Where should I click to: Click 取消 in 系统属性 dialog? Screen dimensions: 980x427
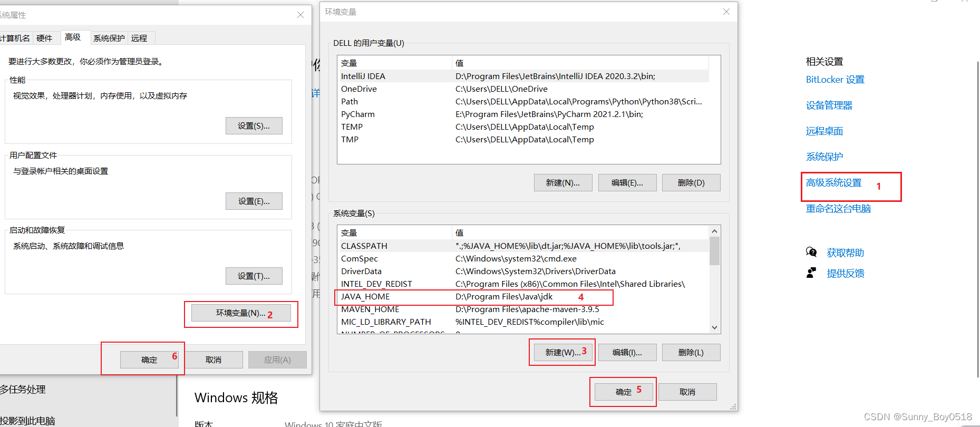[x=214, y=360]
